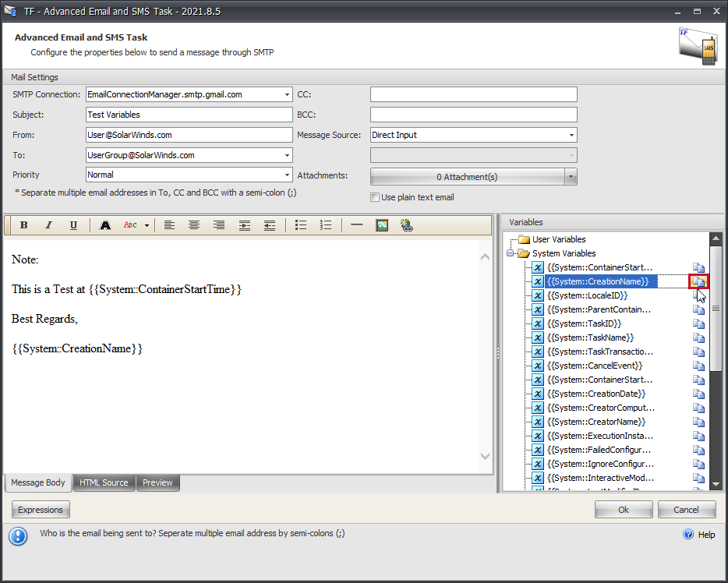Select the underline formatting icon
Viewport: 728px width, 583px height.
(72, 225)
